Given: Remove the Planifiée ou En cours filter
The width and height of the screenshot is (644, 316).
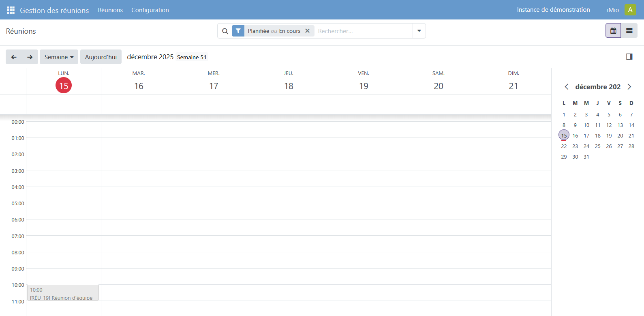Looking at the screenshot, I should 308,31.
